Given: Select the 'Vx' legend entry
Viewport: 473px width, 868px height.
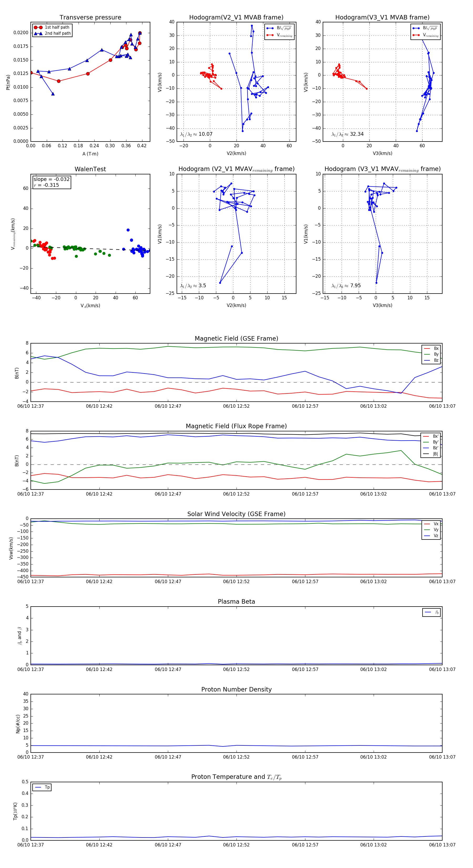Looking at the screenshot, I should 431,524.
